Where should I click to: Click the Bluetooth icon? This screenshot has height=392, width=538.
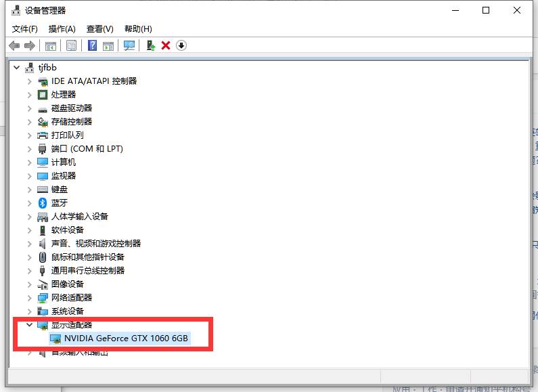click(42, 203)
